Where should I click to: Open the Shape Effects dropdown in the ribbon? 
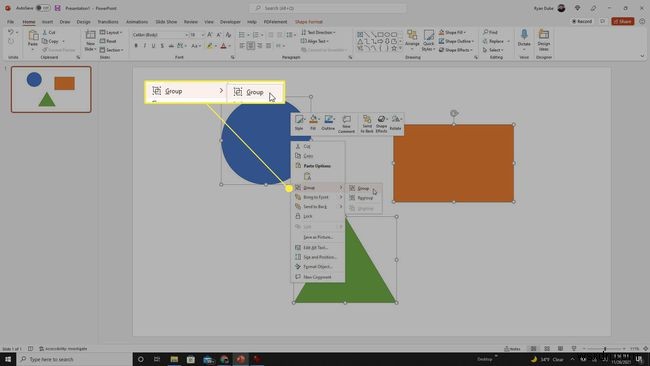(456, 50)
